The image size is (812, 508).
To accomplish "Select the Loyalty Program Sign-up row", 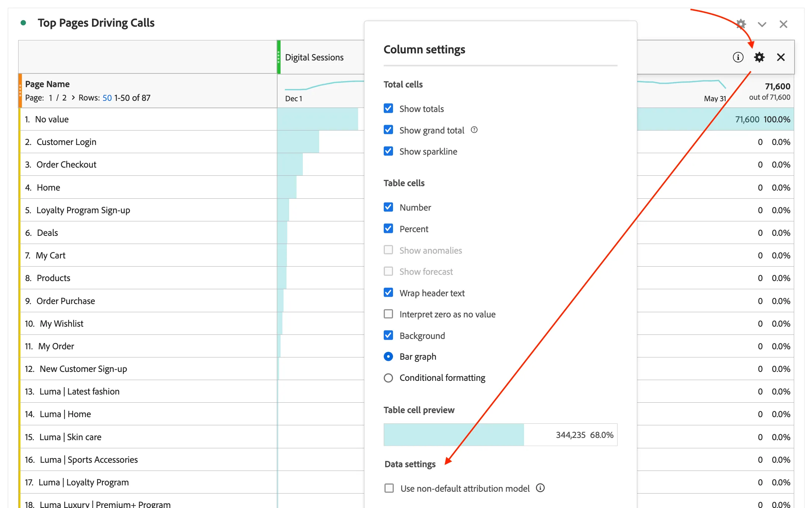I will click(148, 210).
